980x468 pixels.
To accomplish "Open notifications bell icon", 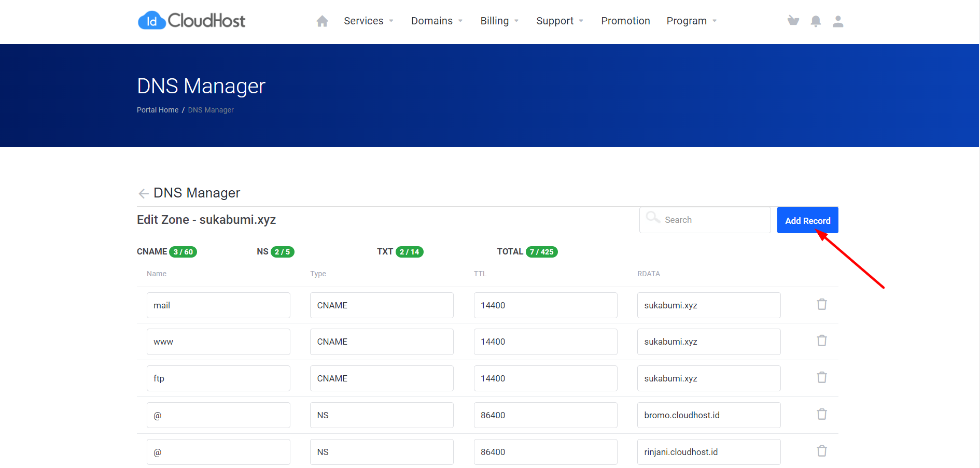I will click(816, 21).
